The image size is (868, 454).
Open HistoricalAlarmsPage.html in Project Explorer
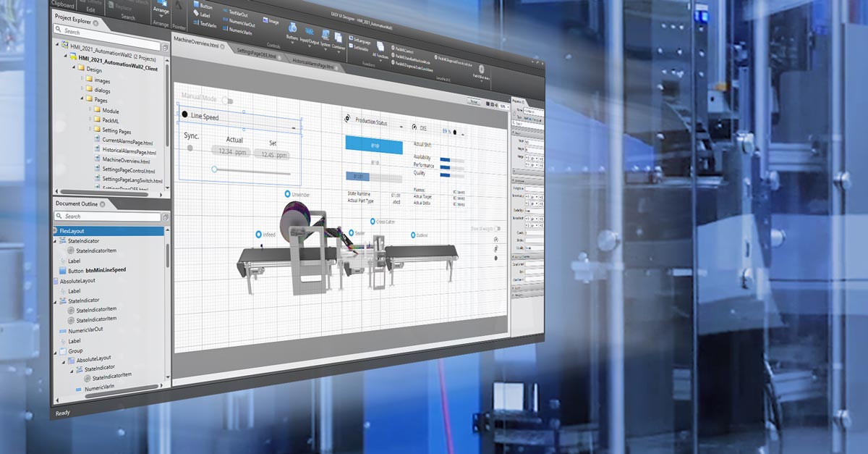point(124,152)
